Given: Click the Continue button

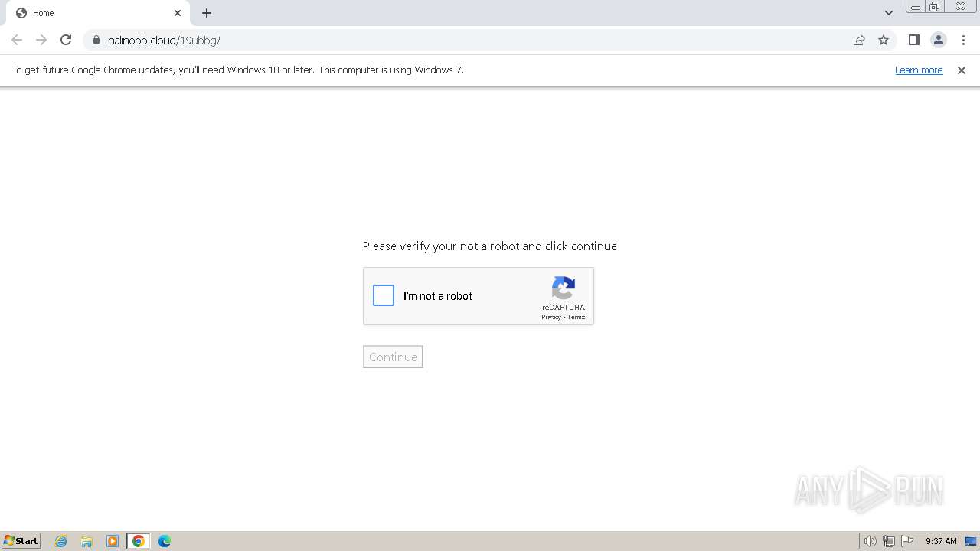Looking at the screenshot, I should point(393,357).
